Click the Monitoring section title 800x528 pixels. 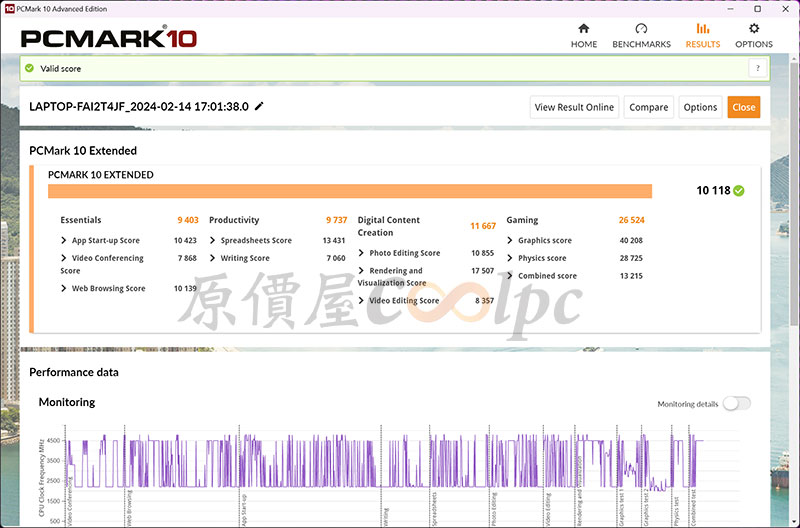pos(67,402)
